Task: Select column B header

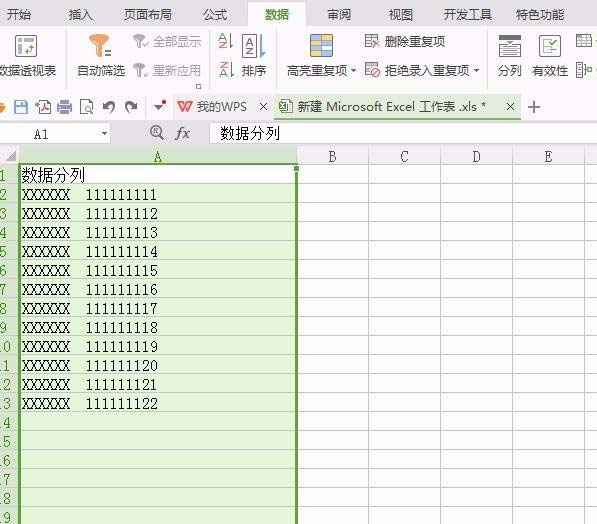Action: click(x=332, y=157)
